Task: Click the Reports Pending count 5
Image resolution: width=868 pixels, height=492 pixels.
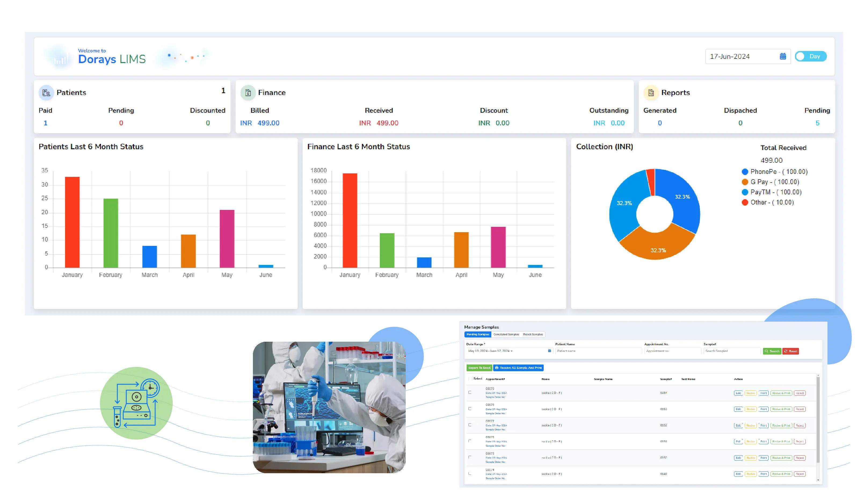Action: pos(817,123)
